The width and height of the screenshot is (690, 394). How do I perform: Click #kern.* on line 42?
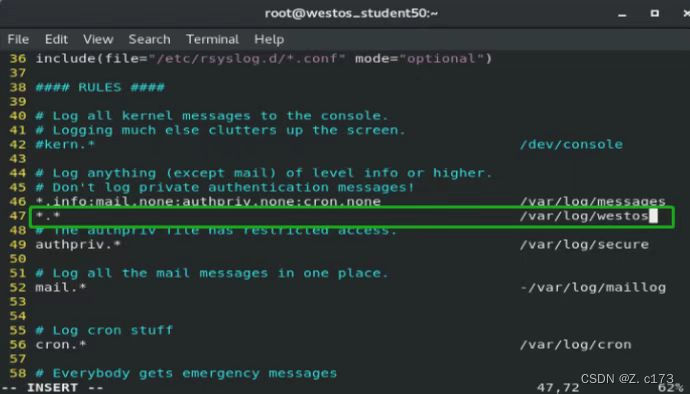[x=65, y=144]
